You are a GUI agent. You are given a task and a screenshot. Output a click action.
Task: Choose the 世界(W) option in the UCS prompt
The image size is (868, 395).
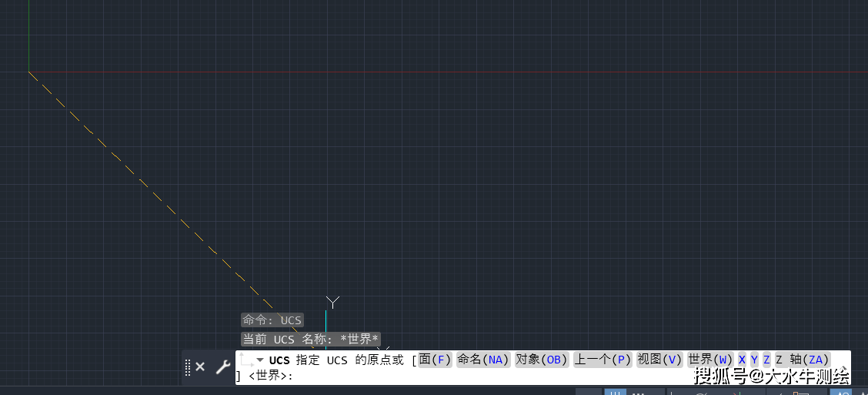point(710,360)
